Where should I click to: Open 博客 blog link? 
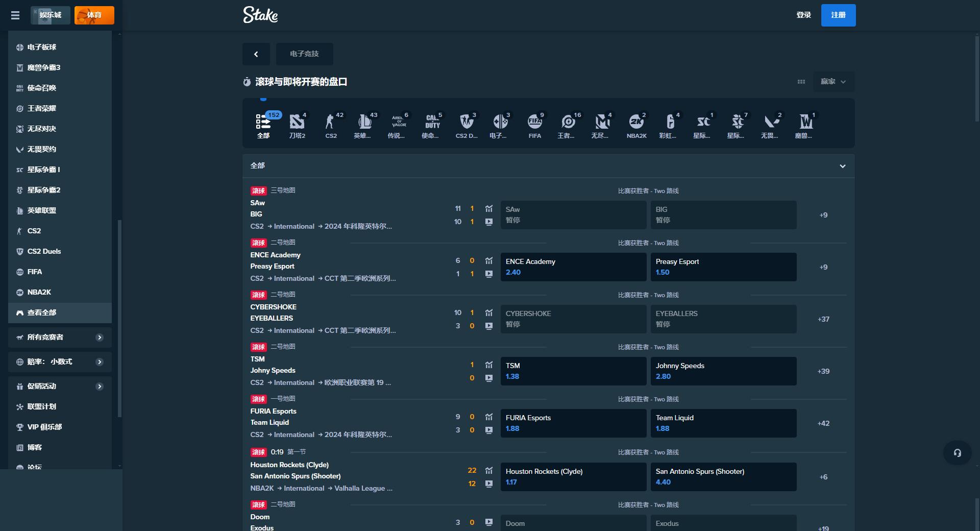60,448
